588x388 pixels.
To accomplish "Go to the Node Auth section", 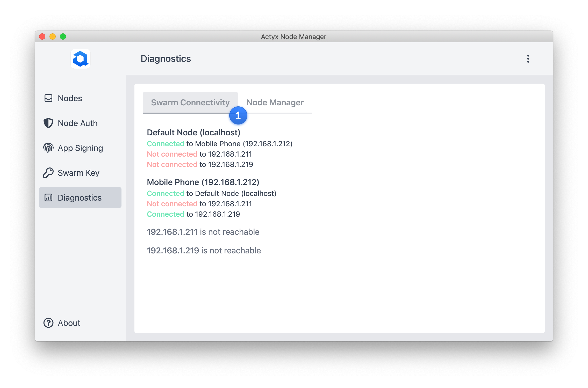I will [78, 123].
